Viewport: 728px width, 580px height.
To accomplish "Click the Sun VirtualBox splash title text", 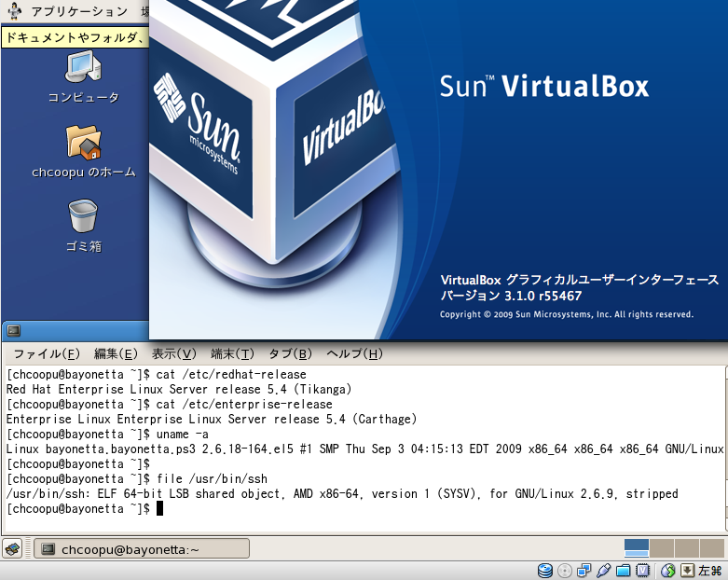I will [x=544, y=86].
